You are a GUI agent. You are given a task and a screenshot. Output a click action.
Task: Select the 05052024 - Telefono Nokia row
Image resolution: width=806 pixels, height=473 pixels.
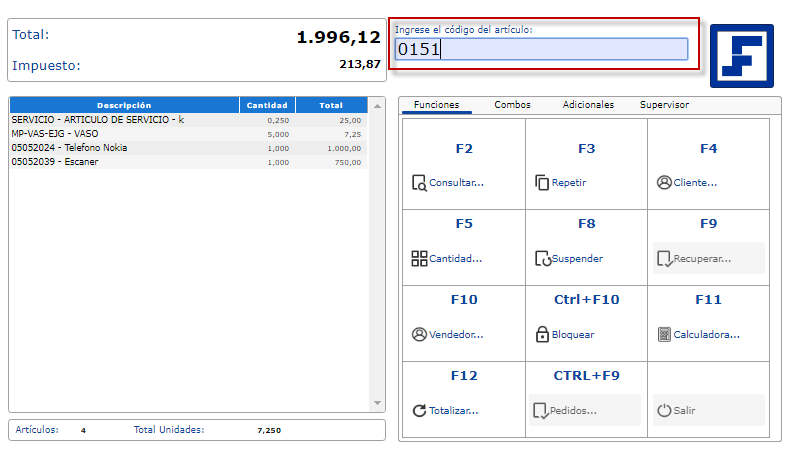[188, 148]
